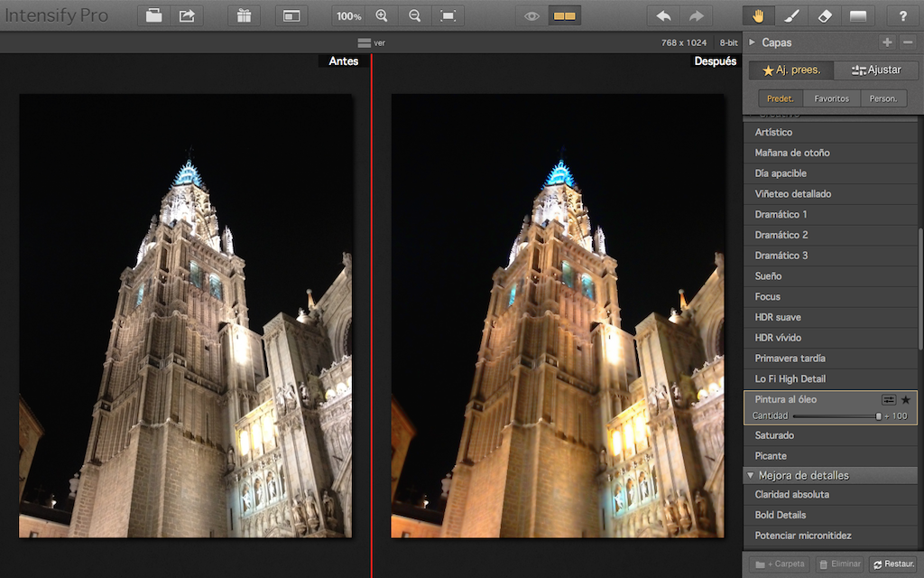The width and height of the screenshot is (924, 578).
Task: Expand the Capas panel triangle
Action: pos(752,42)
